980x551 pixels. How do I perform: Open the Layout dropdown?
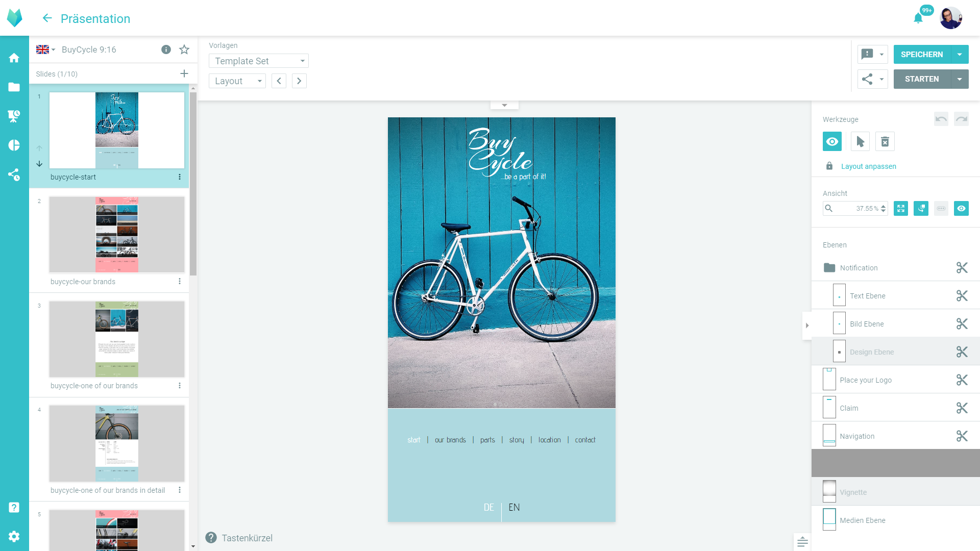click(237, 81)
